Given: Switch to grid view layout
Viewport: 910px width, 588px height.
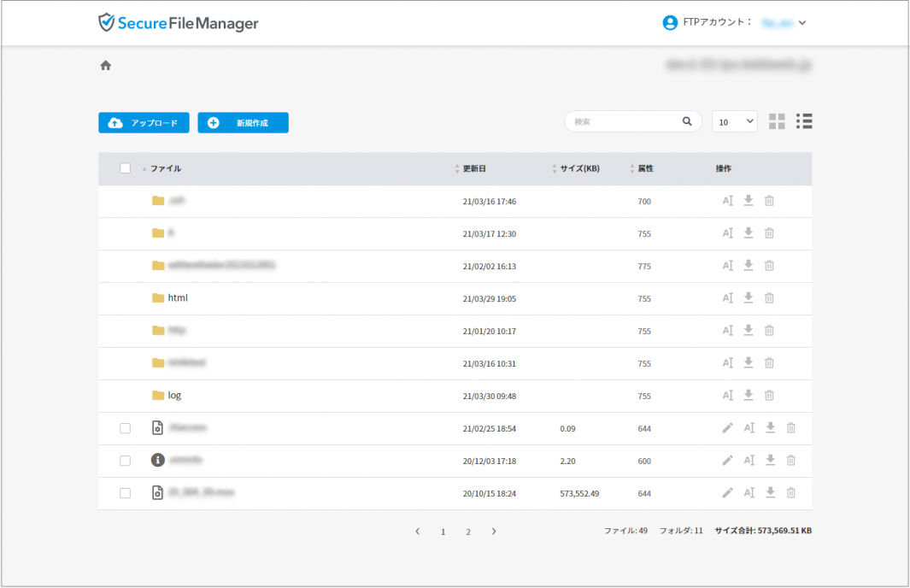Looking at the screenshot, I should click(x=777, y=121).
